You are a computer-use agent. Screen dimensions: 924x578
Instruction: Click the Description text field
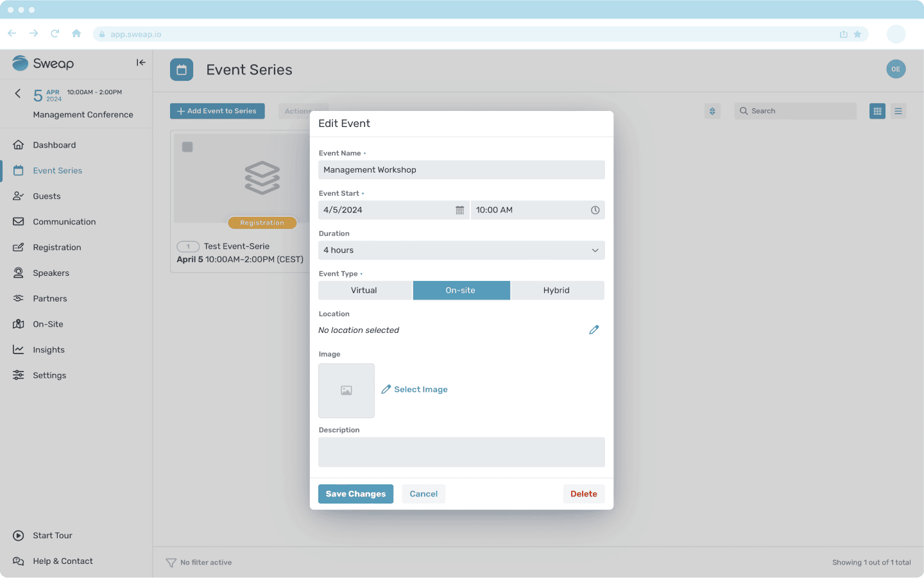pyautogui.click(x=461, y=452)
